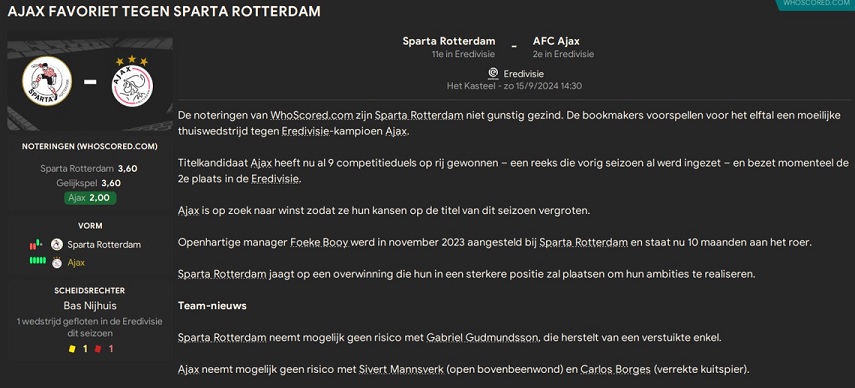Click small Ajax badge in Vorm section

pyautogui.click(x=57, y=263)
